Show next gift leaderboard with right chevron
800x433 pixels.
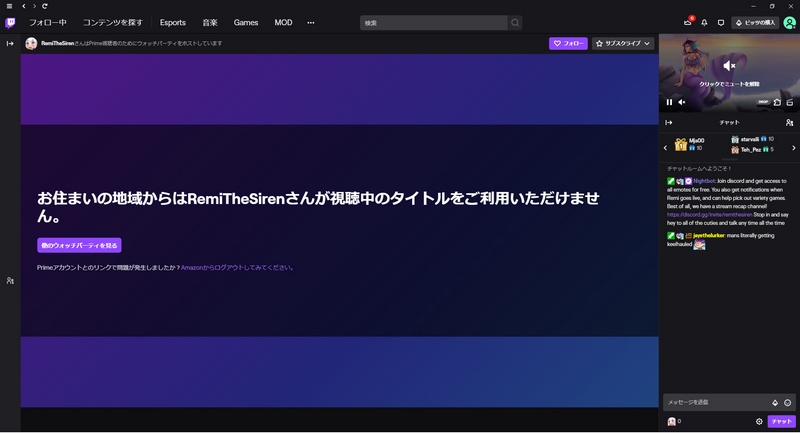click(x=793, y=148)
